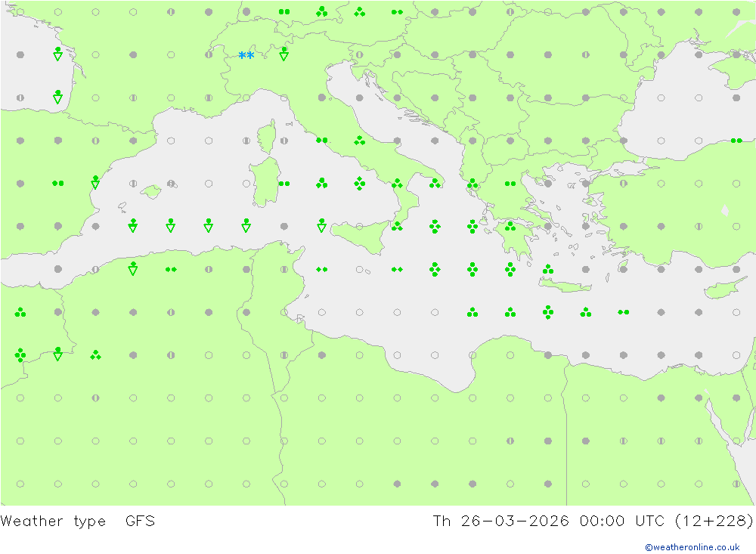Screen dimensions: 756x554
Task: Select the island of Sardinia
Action: 264,184
